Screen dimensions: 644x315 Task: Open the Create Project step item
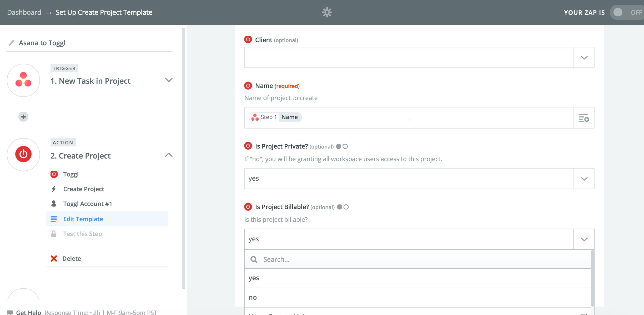point(107,189)
